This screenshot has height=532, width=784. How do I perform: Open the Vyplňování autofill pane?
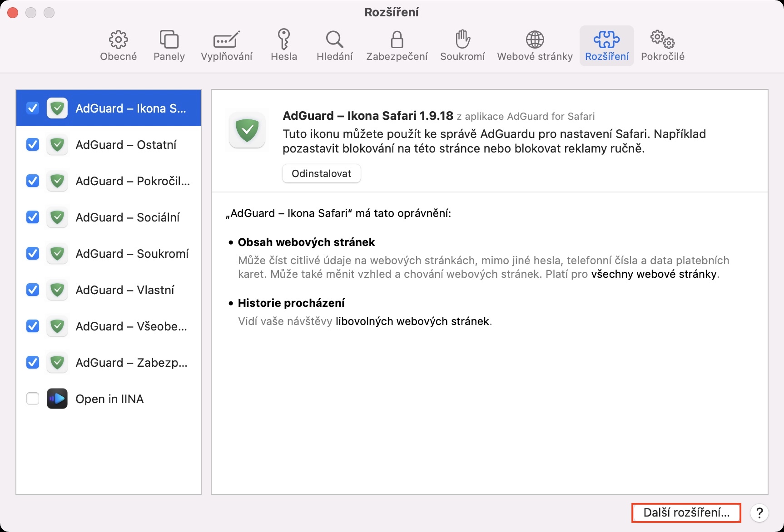pos(226,46)
